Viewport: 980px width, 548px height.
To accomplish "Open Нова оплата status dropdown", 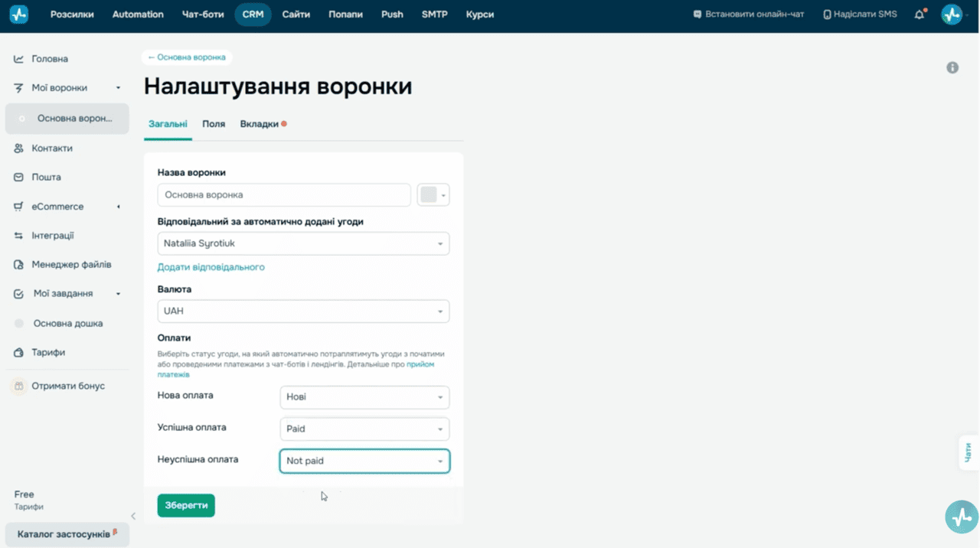I will point(364,397).
